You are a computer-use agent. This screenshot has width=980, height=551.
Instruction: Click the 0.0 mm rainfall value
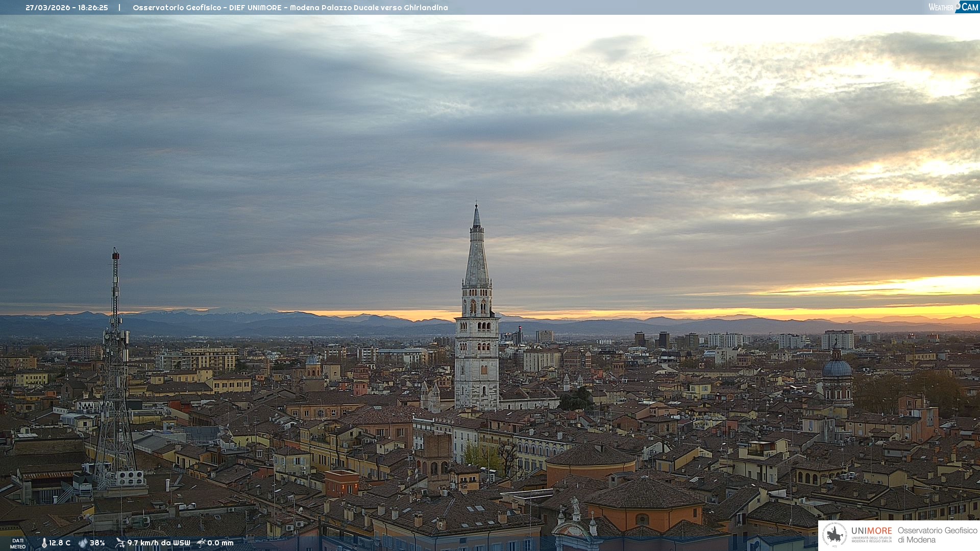(x=220, y=543)
